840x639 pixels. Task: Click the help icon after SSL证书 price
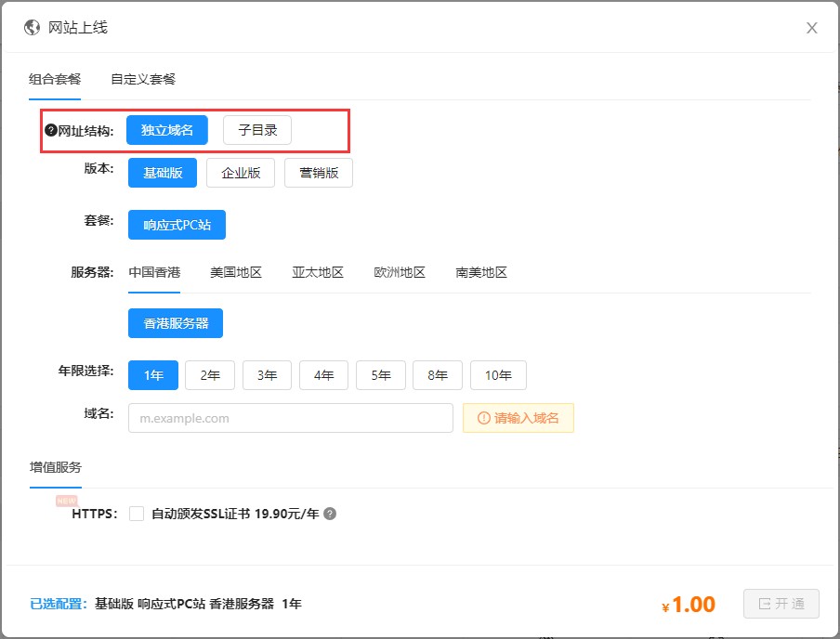330,514
